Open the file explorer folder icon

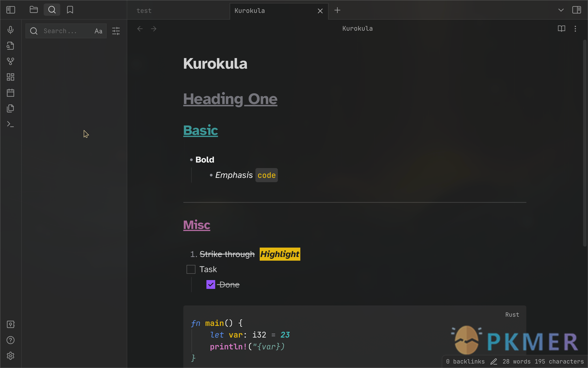point(33,10)
